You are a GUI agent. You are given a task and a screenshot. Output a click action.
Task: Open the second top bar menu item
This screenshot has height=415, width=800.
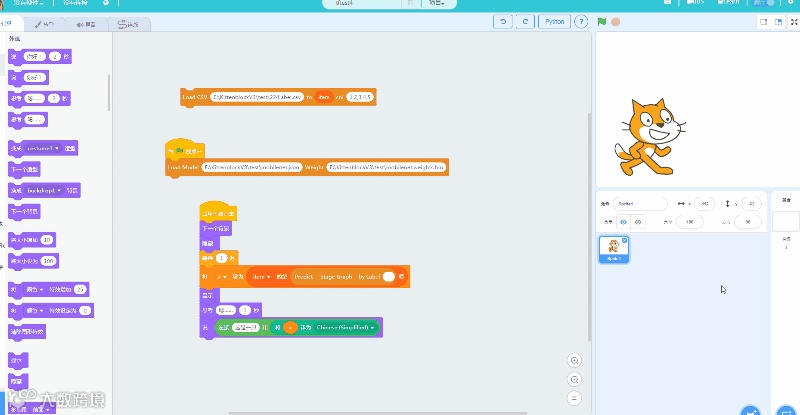(76, 3)
